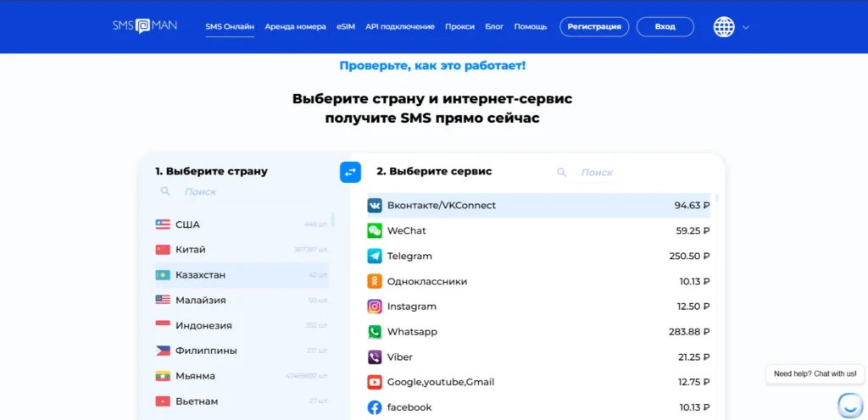
Task: Click the facebook icon
Action: pyautogui.click(x=375, y=408)
